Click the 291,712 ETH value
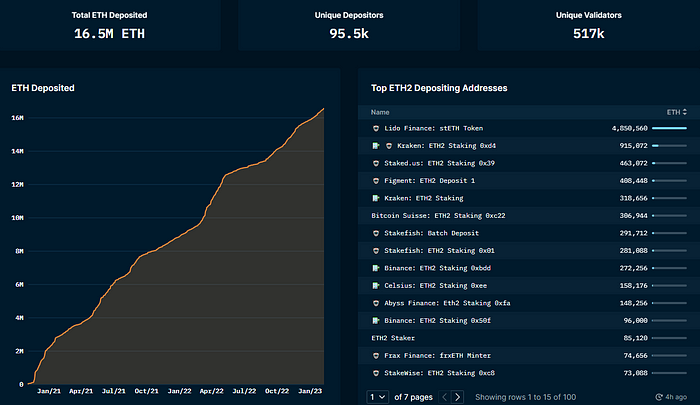This screenshot has width=700, height=405. pyautogui.click(x=633, y=233)
